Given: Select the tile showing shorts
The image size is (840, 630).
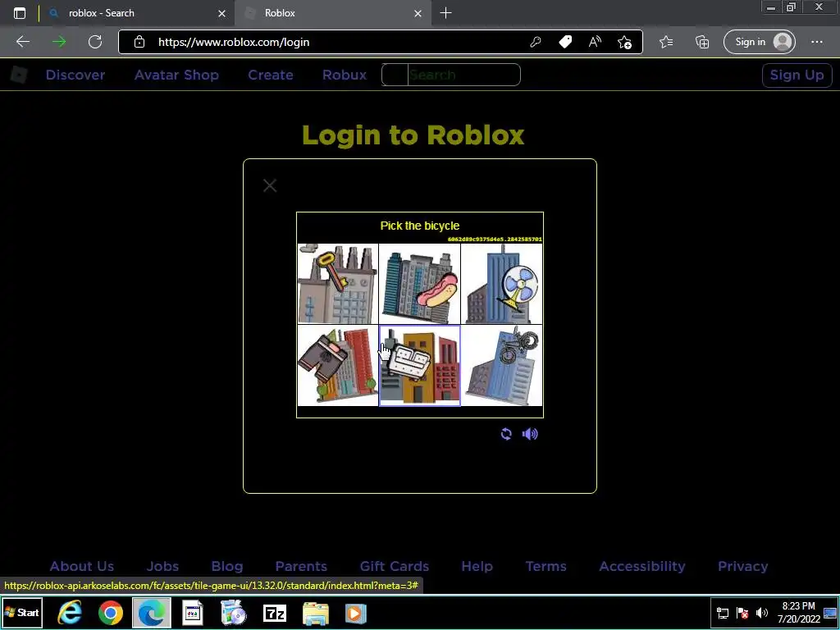Looking at the screenshot, I should (338, 366).
